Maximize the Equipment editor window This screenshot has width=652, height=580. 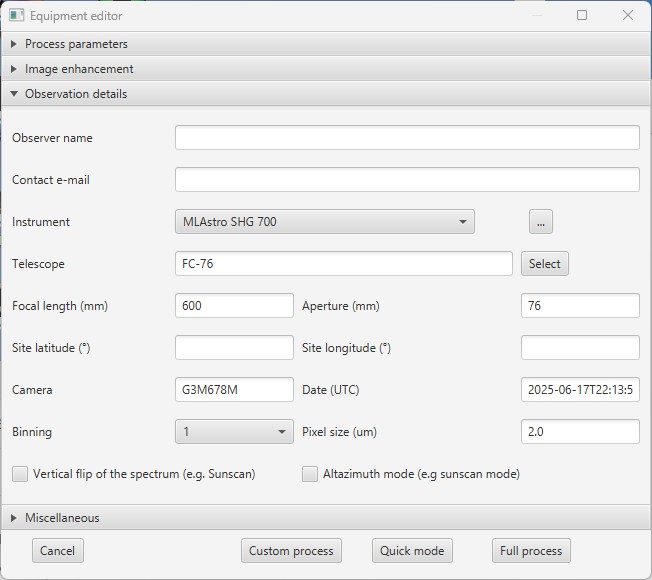pos(582,16)
